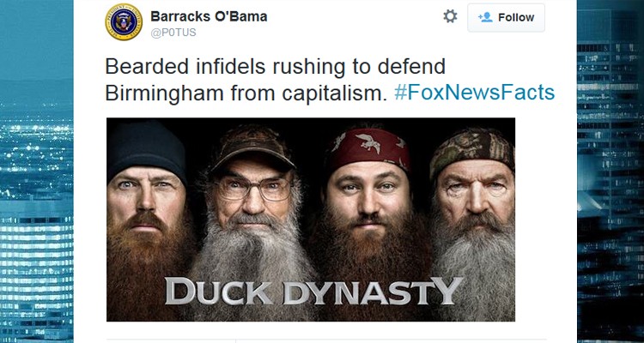This screenshot has width=644, height=343.
Task: Follow the Barracks O'Bama account
Action: 506,18
